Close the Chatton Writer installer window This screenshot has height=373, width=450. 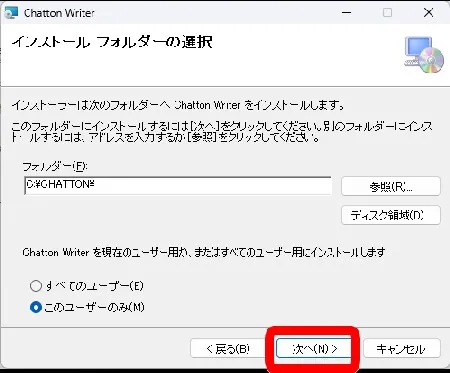pos(428,13)
